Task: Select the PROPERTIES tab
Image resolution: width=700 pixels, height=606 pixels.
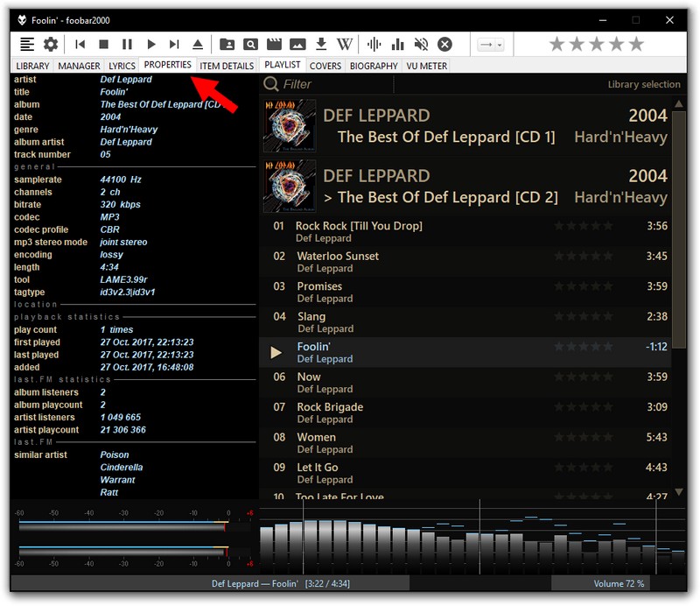Action: tap(167, 66)
